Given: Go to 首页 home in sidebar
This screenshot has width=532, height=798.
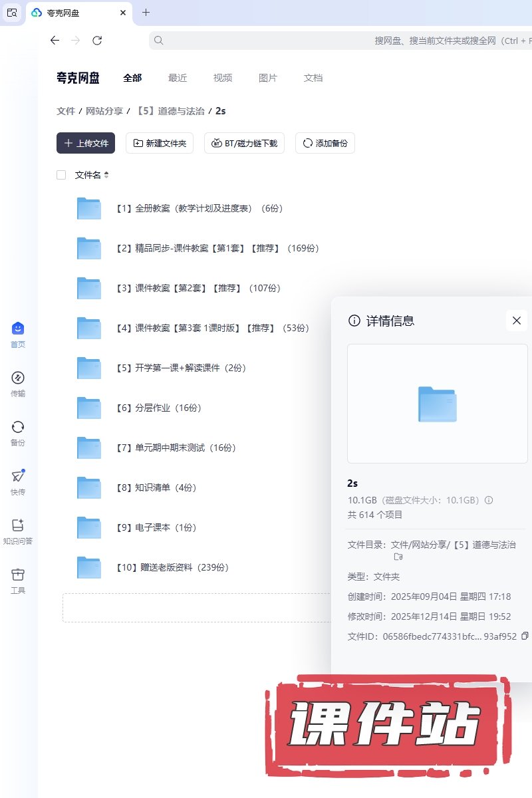Looking at the screenshot, I should click(x=18, y=329).
